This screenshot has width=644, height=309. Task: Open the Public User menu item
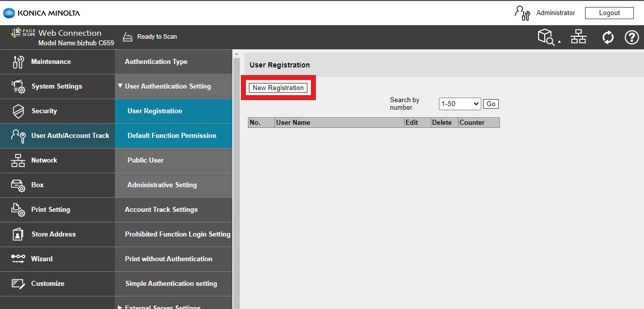pyautogui.click(x=146, y=161)
